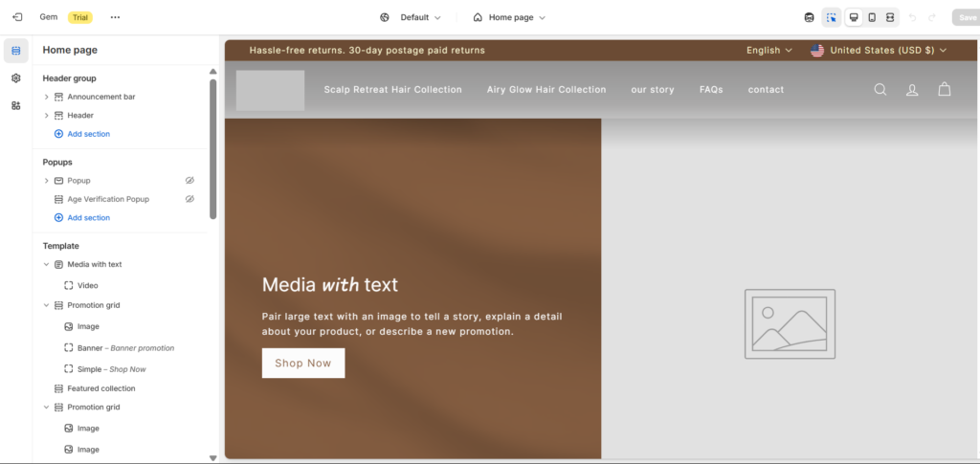Click the exit editor icon
Viewport: 980px width, 464px height.
coord(17,17)
